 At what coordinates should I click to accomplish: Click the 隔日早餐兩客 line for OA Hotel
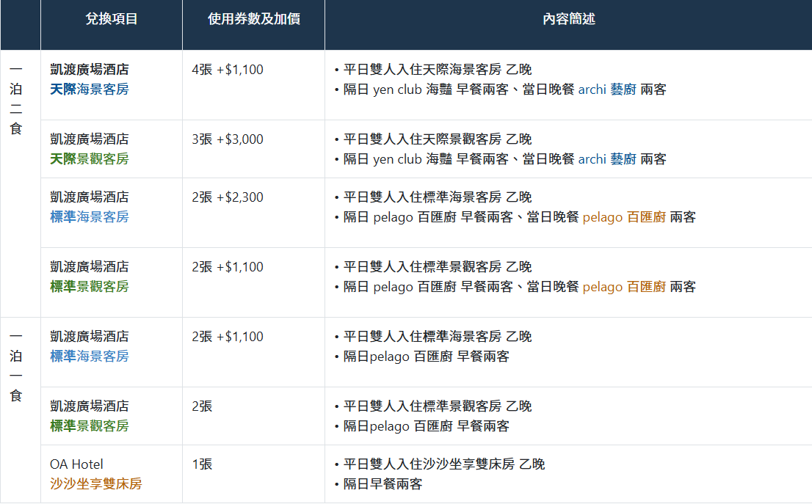click(383, 483)
